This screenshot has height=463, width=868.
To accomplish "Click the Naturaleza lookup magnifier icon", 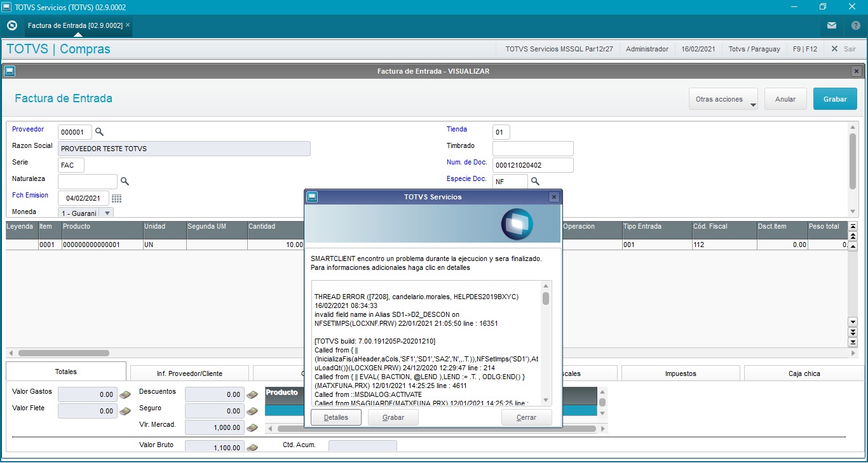I will click(125, 182).
